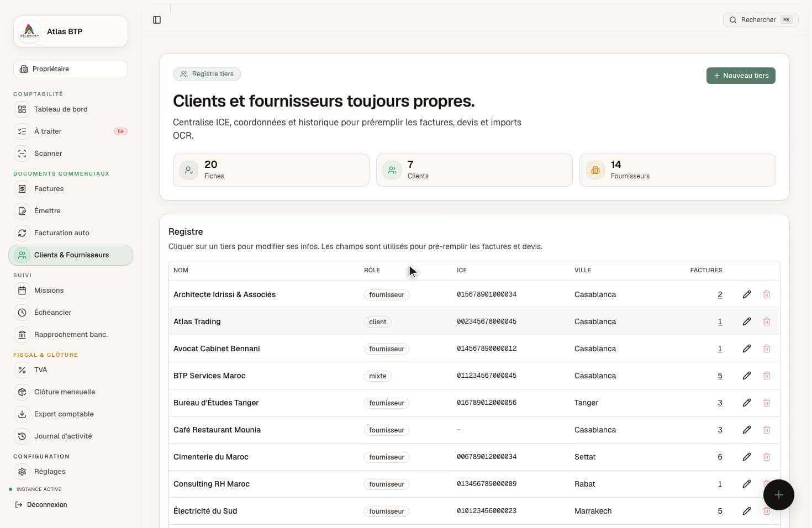
Task: Click the Nouveau tiers button
Action: 741,76
